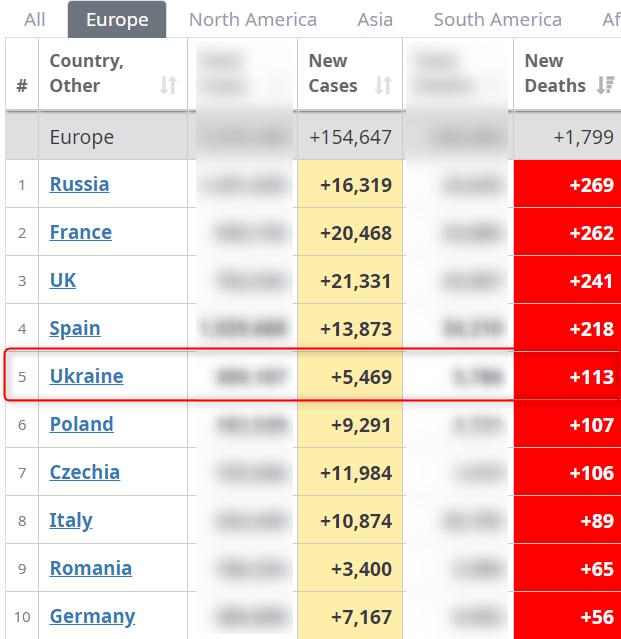Sort by the Country, Other column arrows
The height and width of the screenshot is (639, 621).
point(168,86)
